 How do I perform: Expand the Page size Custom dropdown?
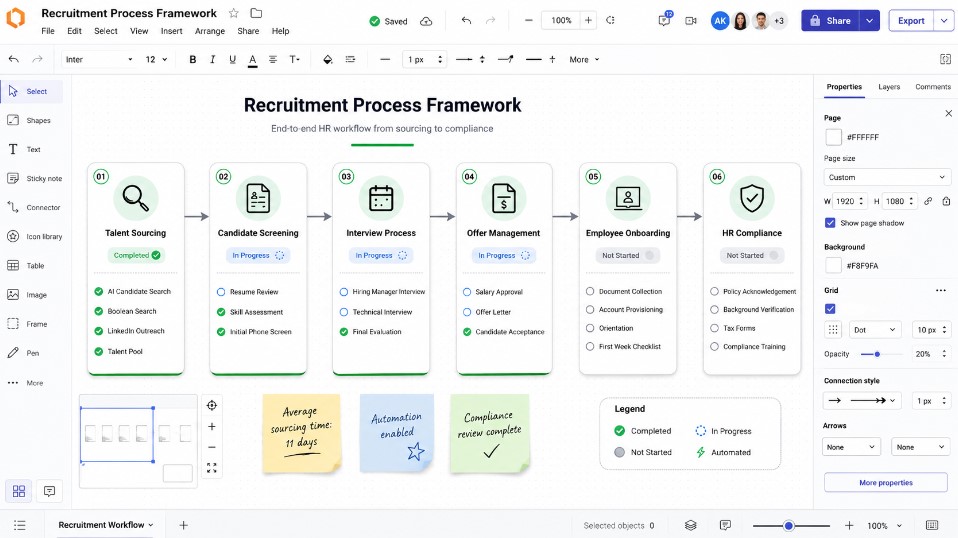click(x=887, y=177)
